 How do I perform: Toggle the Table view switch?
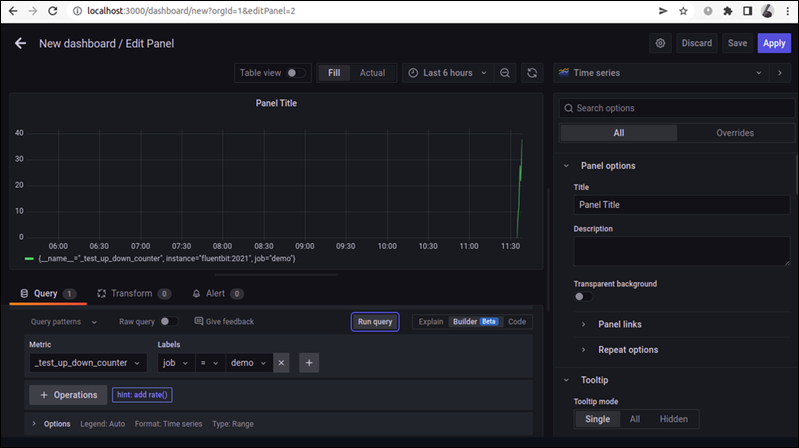(296, 73)
